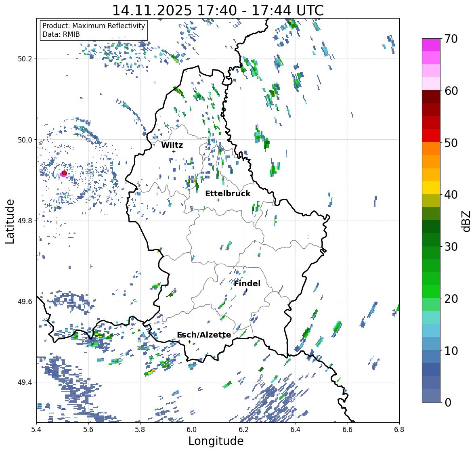Click the orange colorbar segment below 50
This screenshot has height=451, width=476.
pyautogui.click(x=431, y=149)
